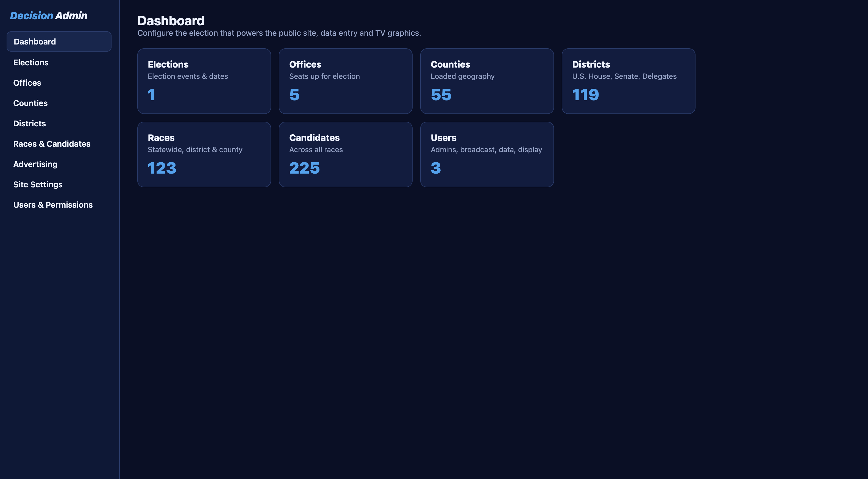Click the 55 counties count
The image size is (868, 479).
click(x=441, y=95)
